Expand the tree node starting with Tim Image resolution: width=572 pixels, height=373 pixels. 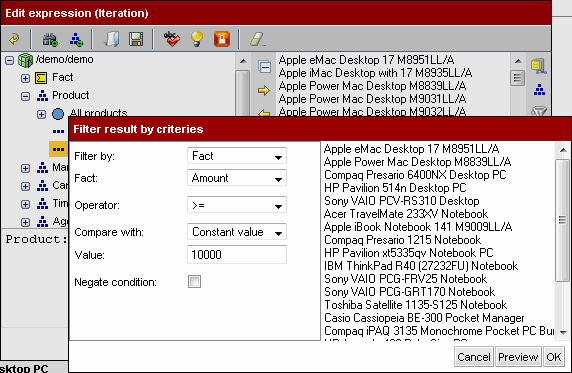[x=25, y=204]
